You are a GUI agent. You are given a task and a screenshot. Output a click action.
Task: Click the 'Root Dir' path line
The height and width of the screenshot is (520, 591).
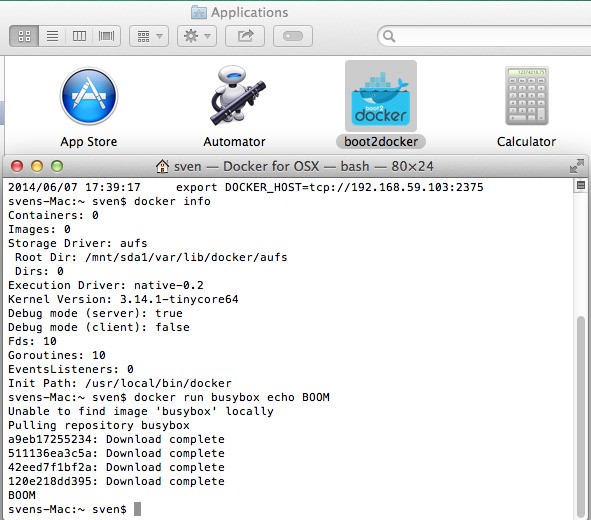point(151,257)
